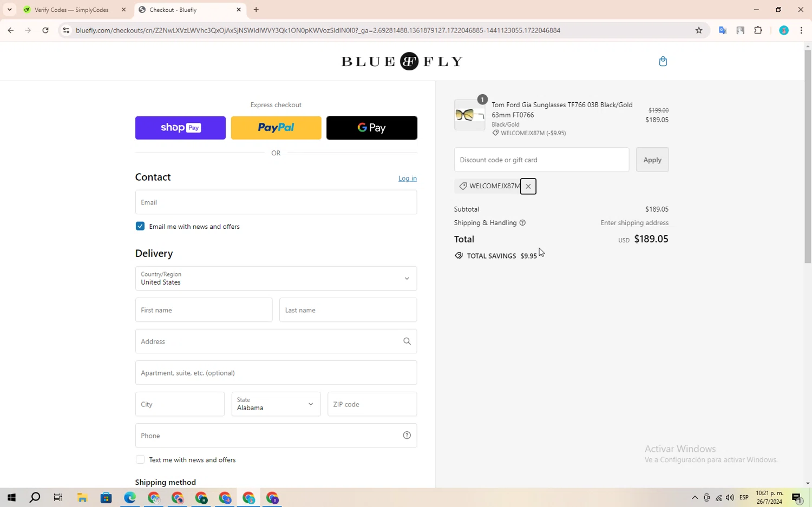Click the Address search magnifier icon

[407, 341]
